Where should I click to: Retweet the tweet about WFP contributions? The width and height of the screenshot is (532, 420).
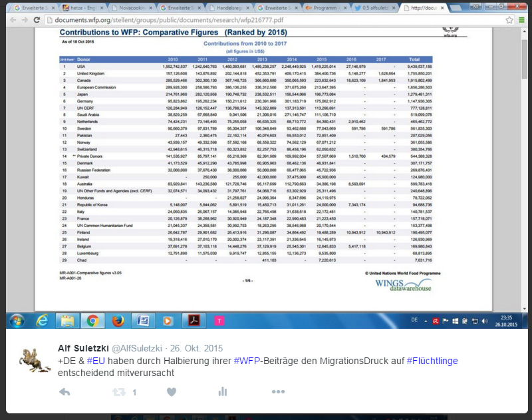click(x=119, y=392)
